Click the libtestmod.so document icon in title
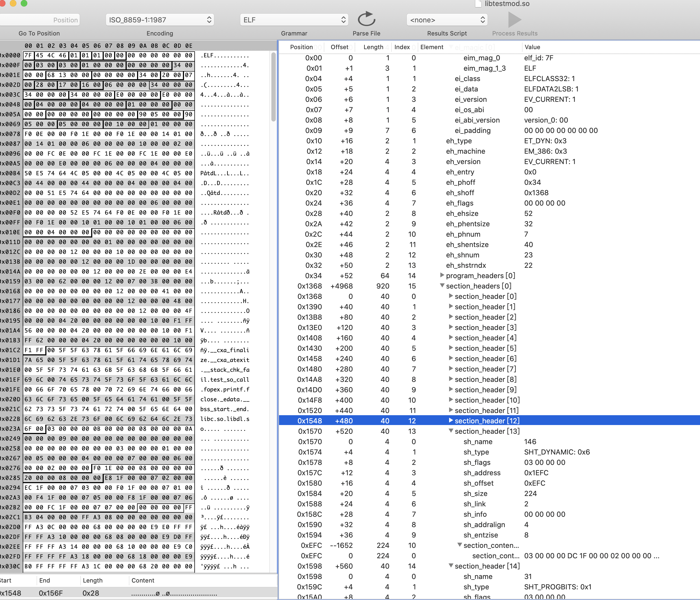The height and width of the screenshot is (600, 700). 478,4
